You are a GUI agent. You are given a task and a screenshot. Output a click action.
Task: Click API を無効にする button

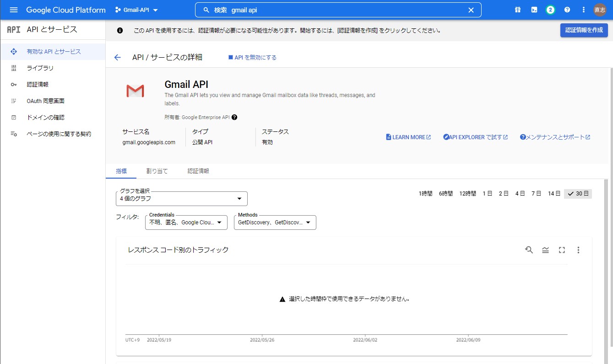252,58
